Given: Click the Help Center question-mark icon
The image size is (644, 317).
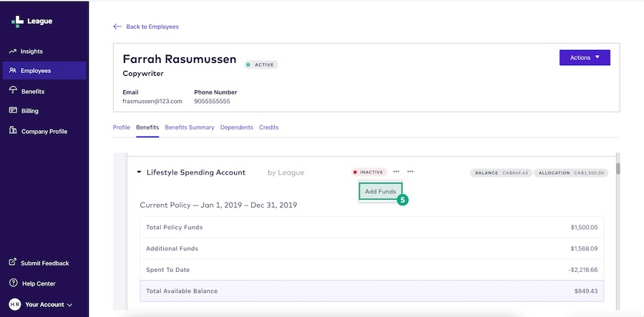Looking at the screenshot, I should (13, 283).
